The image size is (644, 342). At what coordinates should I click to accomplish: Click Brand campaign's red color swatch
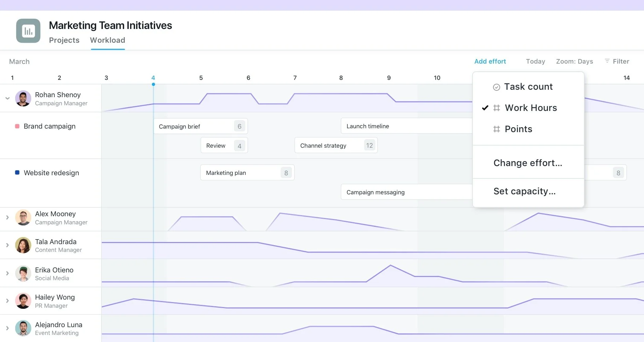click(x=16, y=126)
